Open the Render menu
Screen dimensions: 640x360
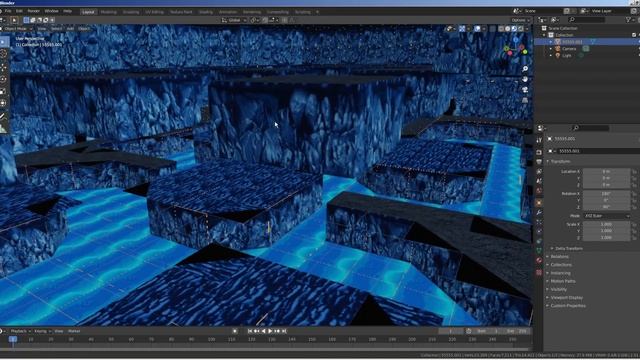(33, 11)
